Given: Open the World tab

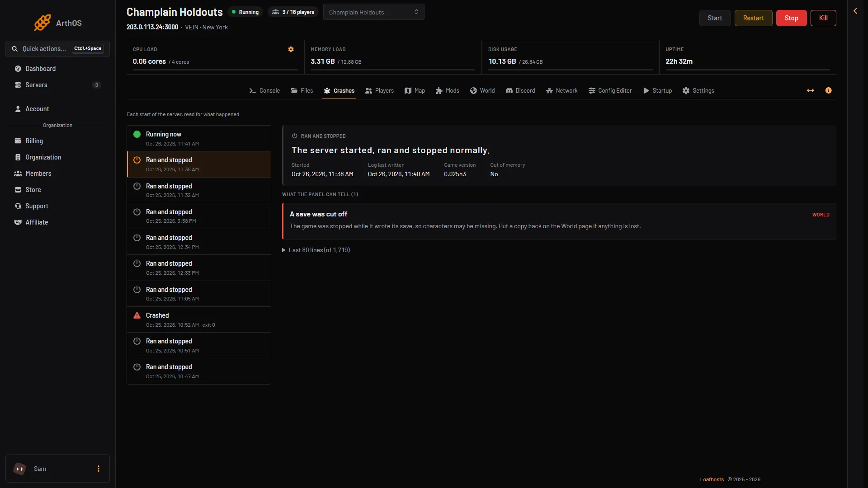Looking at the screenshot, I should 482,91.
